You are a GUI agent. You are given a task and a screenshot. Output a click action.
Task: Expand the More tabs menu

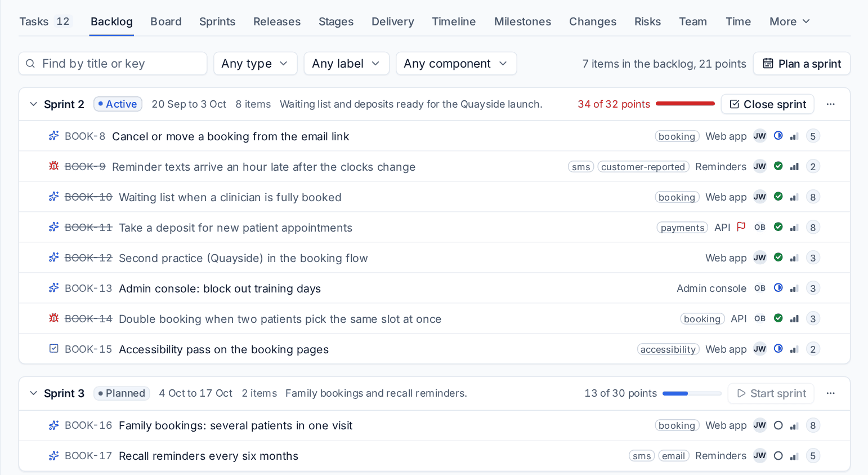[x=790, y=21]
